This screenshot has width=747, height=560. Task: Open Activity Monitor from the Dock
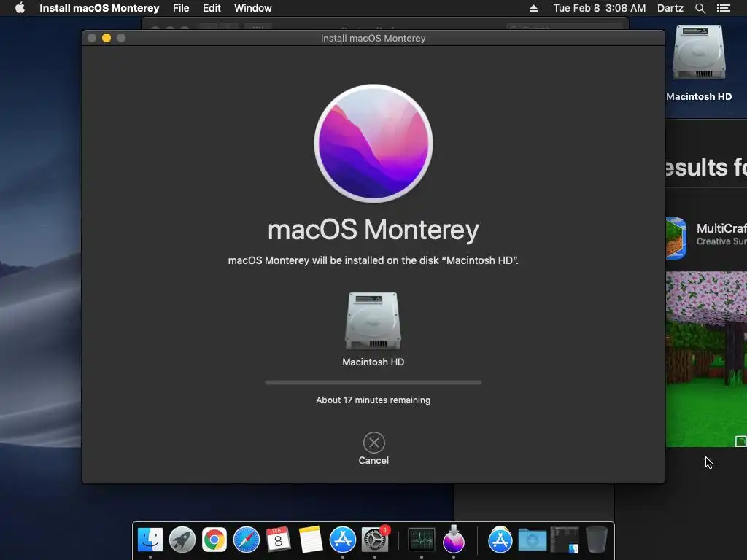click(x=422, y=540)
